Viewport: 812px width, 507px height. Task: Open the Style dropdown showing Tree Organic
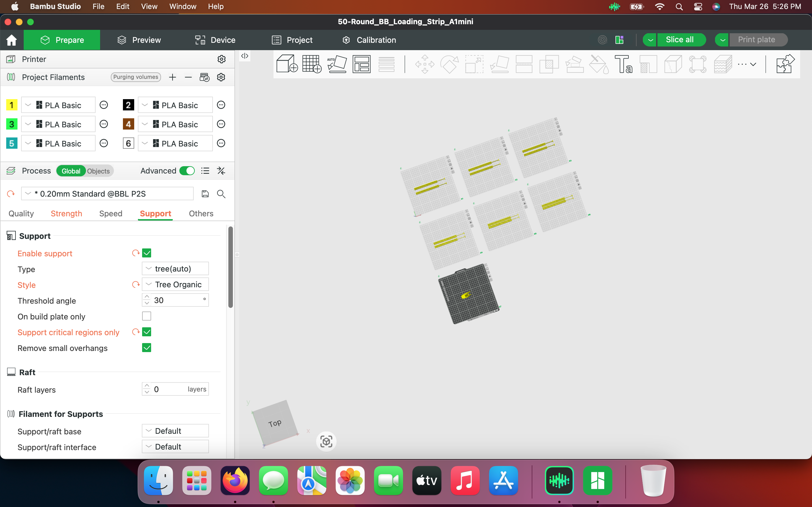tap(175, 284)
